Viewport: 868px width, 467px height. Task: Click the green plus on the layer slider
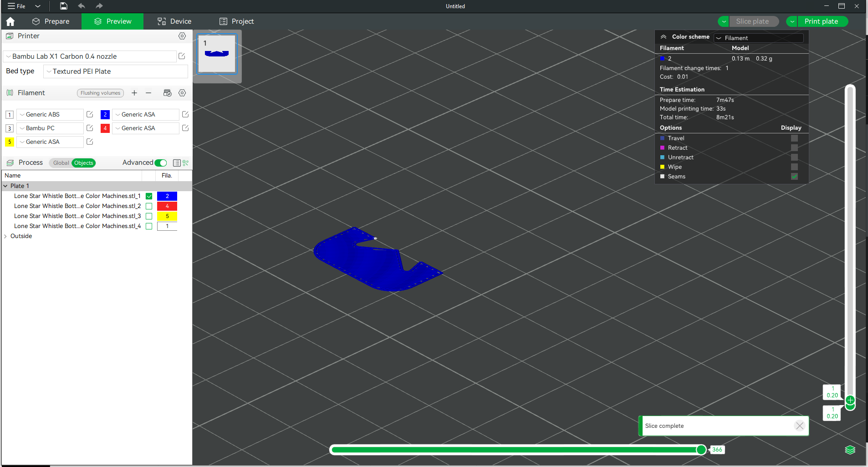(x=850, y=401)
